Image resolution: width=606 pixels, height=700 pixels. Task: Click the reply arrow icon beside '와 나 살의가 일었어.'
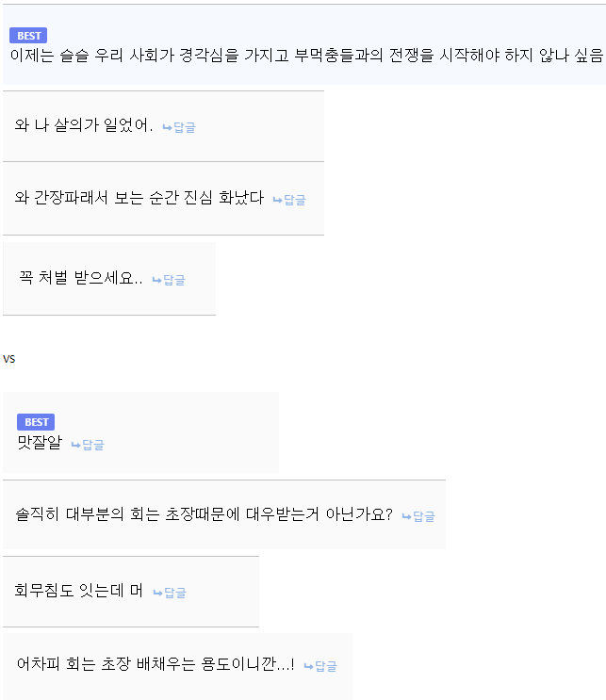tap(167, 127)
